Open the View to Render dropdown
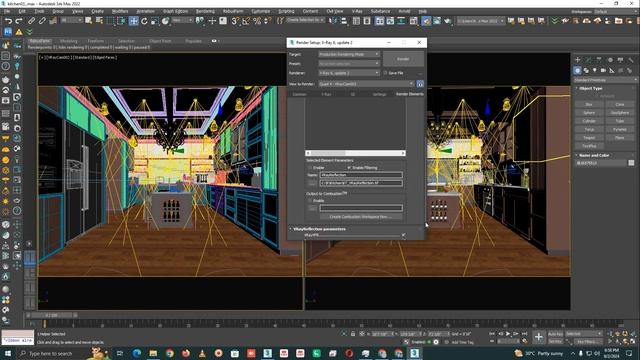Screen dimensions: 640x360 [x=366, y=84]
